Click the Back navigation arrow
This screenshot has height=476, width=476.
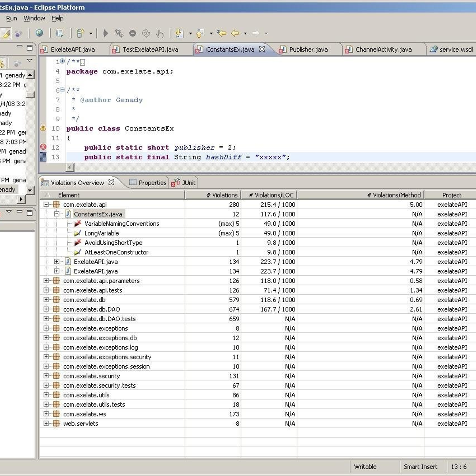[x=235, y=33]
